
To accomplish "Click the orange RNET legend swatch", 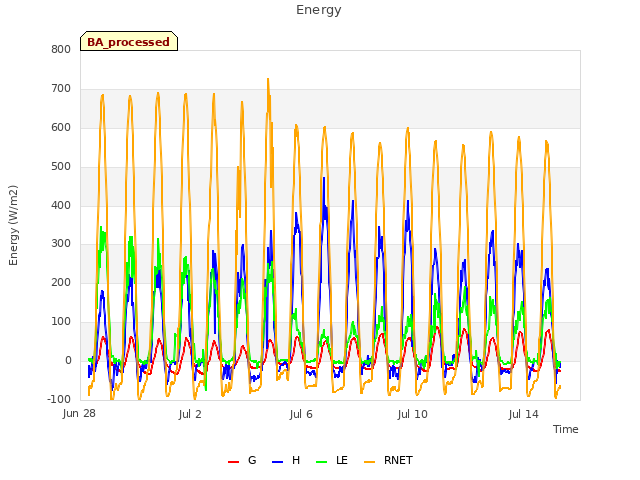I will click(369, 462).
